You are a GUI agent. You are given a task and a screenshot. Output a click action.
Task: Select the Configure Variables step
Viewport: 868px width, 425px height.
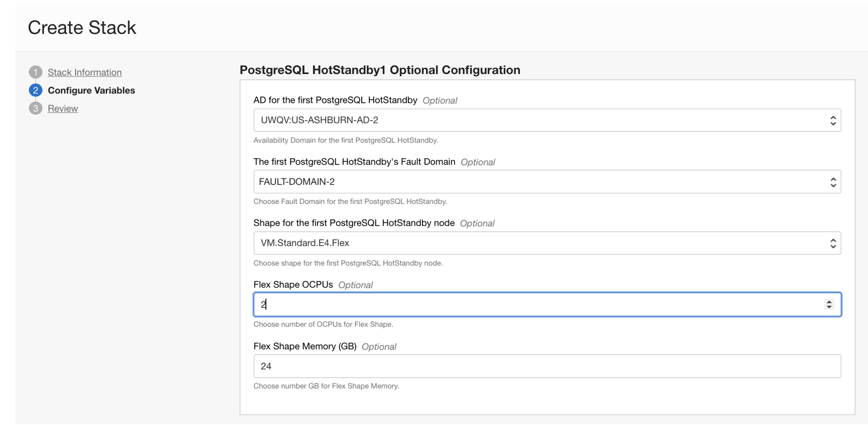tap(91, 90)
